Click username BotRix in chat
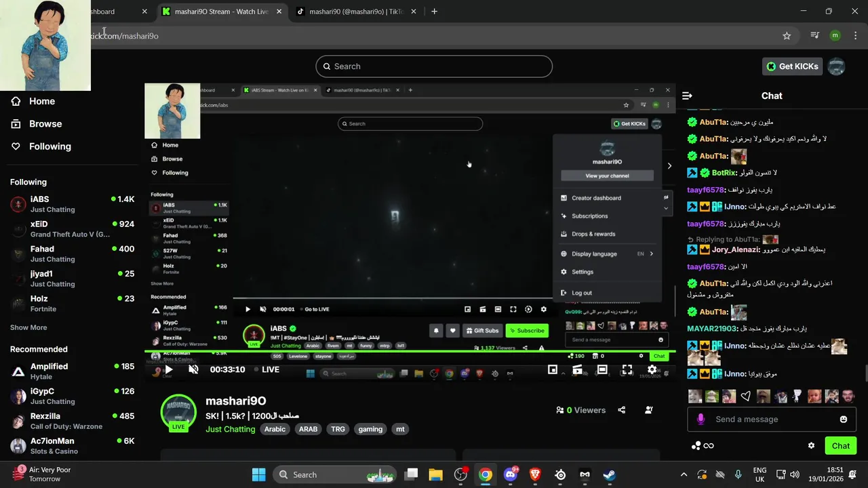The image size is (868, 488). click(x=724, y=173)
